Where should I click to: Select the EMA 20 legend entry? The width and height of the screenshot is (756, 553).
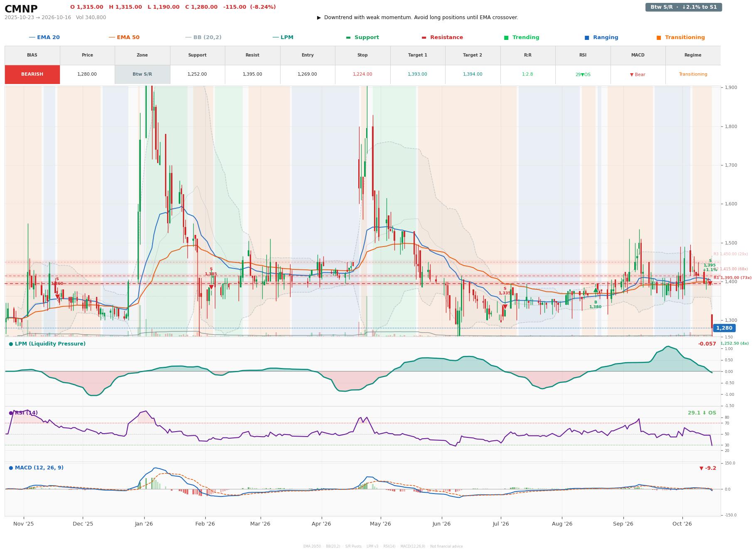[x=44, y=37]
